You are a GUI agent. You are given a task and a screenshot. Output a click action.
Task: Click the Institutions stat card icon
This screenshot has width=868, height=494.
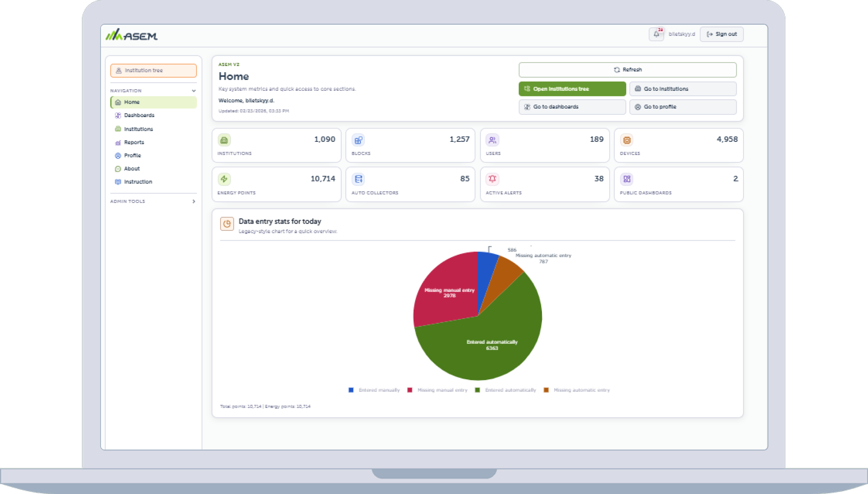(x=224, y=140)
